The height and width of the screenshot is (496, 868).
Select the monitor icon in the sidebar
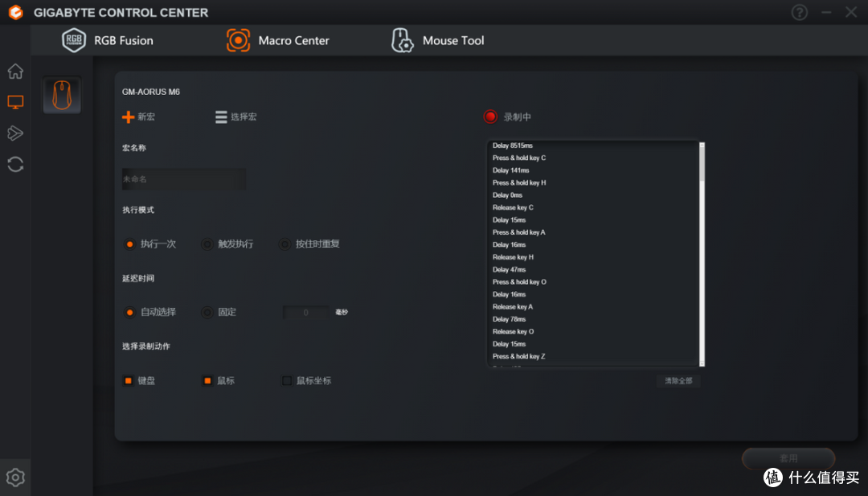15,102
